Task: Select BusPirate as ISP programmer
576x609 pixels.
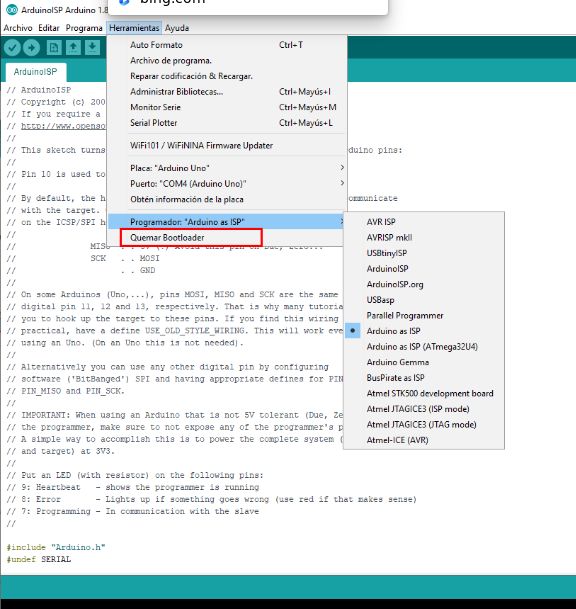Action: tap(424, 378)
